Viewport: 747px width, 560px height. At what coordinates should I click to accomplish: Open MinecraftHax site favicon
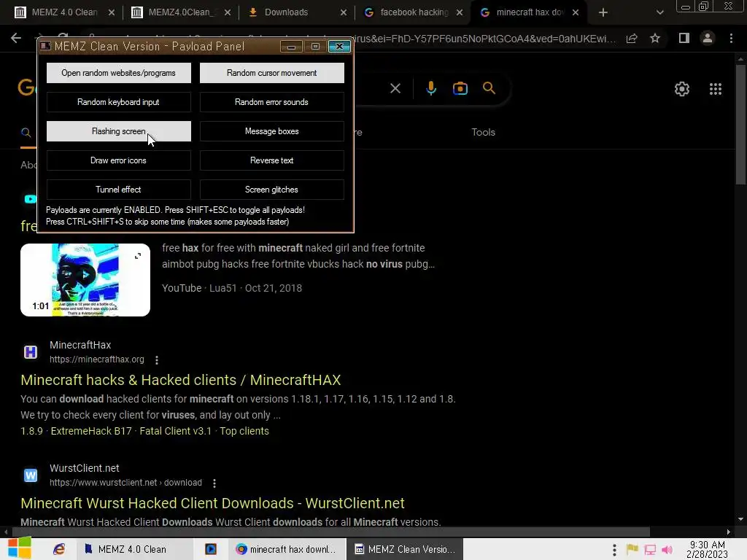[x=31, y=352]
